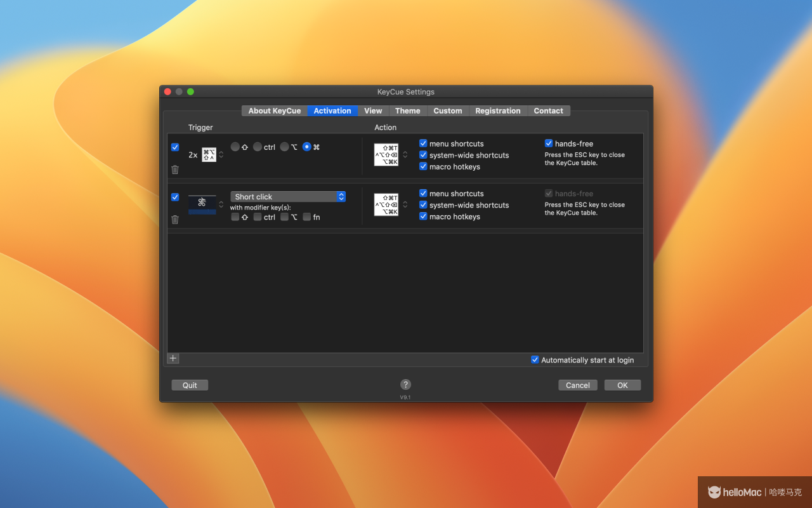Enable the first trigger row checkbox
The height and width of the screenshot is (508, 812).
tap(175, 147)
